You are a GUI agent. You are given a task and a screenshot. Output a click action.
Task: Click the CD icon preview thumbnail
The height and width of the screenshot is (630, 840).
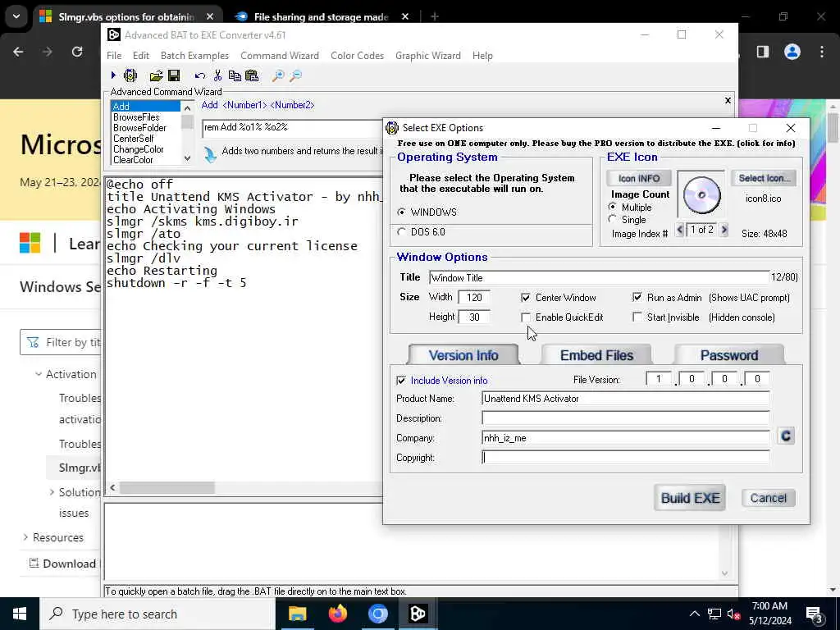[701, 195]
